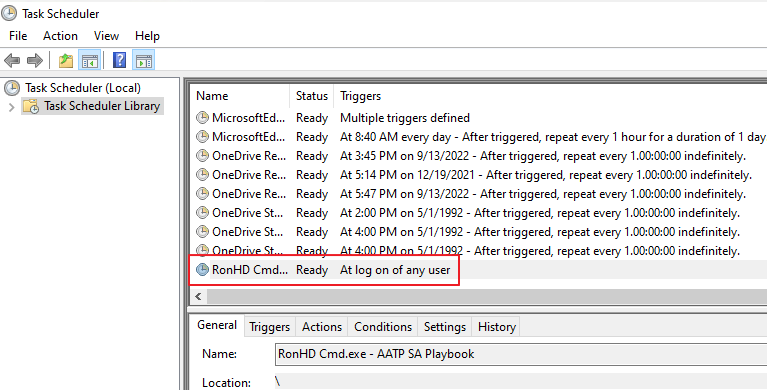
Task: Click Ready status of Multiple triggers task
Action: point(312,118)
